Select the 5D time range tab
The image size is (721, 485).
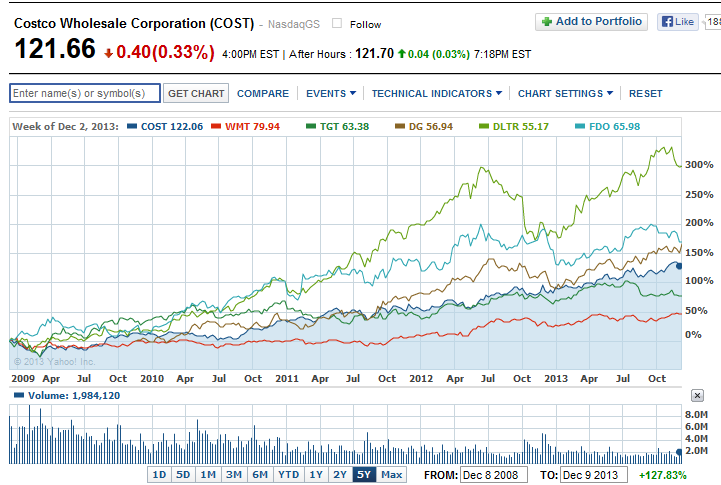[x=183, y=475]
